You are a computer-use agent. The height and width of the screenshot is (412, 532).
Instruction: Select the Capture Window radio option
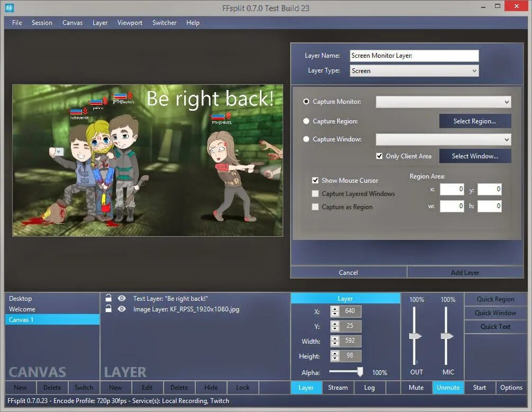(306, 139)
